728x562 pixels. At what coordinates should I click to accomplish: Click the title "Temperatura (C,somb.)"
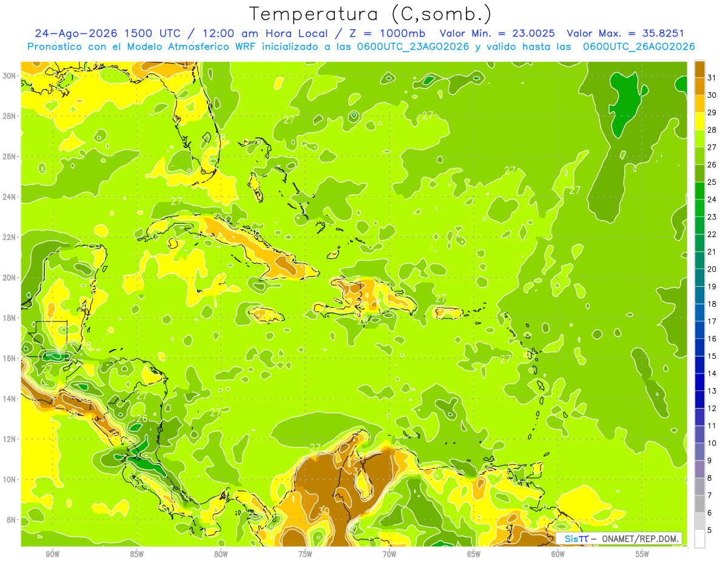click(370, 14)
